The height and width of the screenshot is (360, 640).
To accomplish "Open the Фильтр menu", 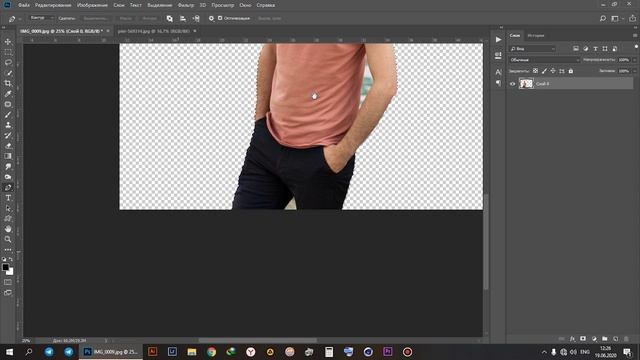I will (x=186, y=5).
